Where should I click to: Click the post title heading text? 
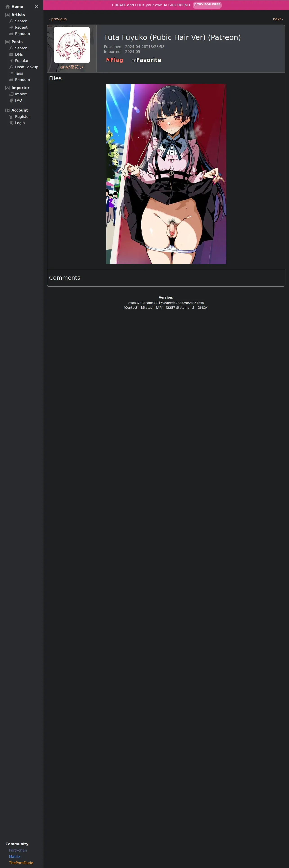pyautogui.click(x=172, y=37)
